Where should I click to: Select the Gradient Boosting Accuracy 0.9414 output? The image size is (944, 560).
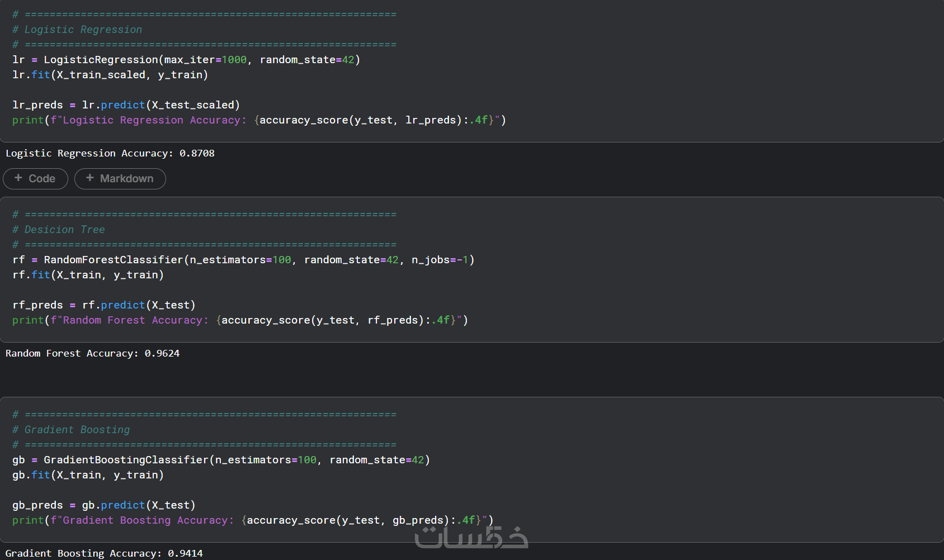(x=104, y=553)
